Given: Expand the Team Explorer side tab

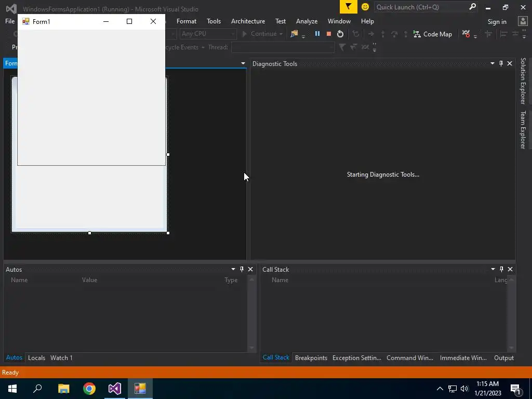Looking at the screenshot, I should 523,129.
